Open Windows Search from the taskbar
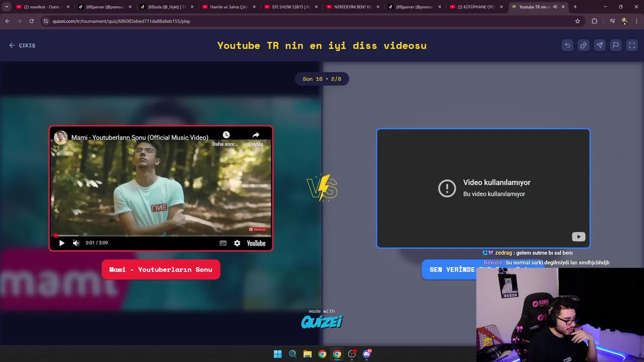The height and width of the screenshot is (362, 644). point(292,354)
